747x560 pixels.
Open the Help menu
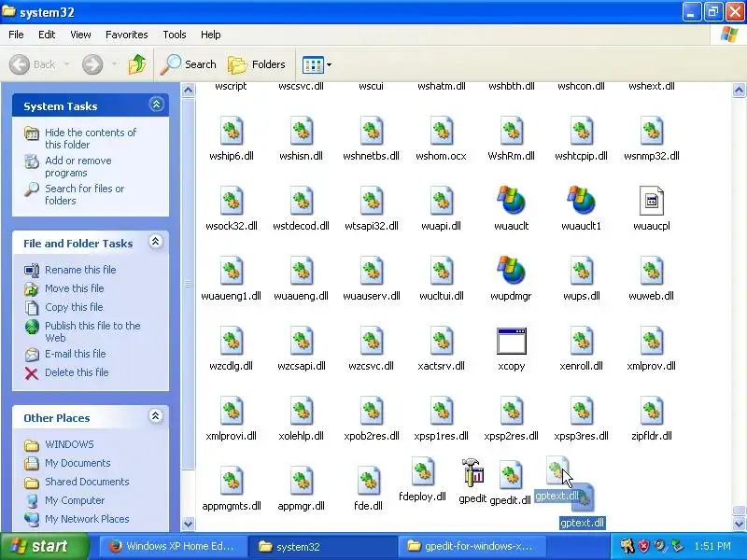coord(211,35)
